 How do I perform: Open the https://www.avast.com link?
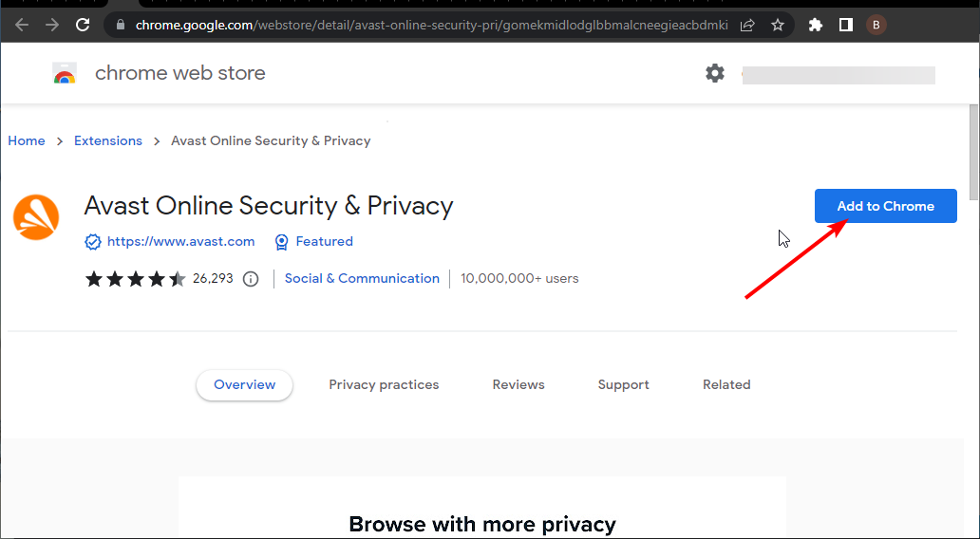coord(180,241)
